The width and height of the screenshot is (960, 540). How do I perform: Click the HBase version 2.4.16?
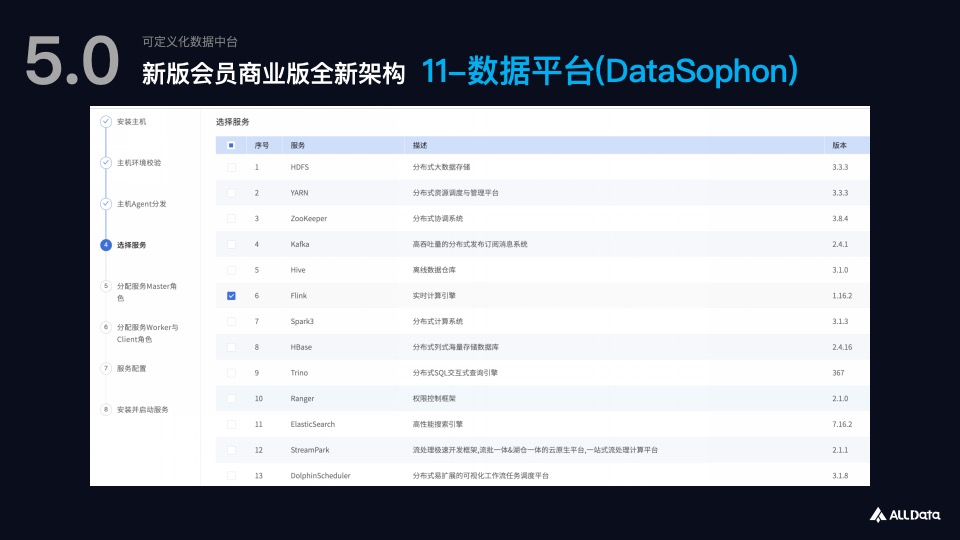click(842, 347)
